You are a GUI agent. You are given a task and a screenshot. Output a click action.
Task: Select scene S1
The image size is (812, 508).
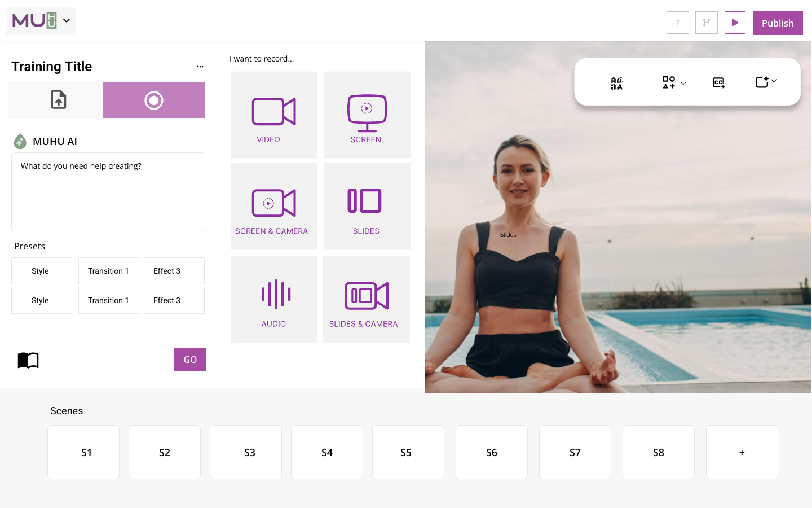83,452
